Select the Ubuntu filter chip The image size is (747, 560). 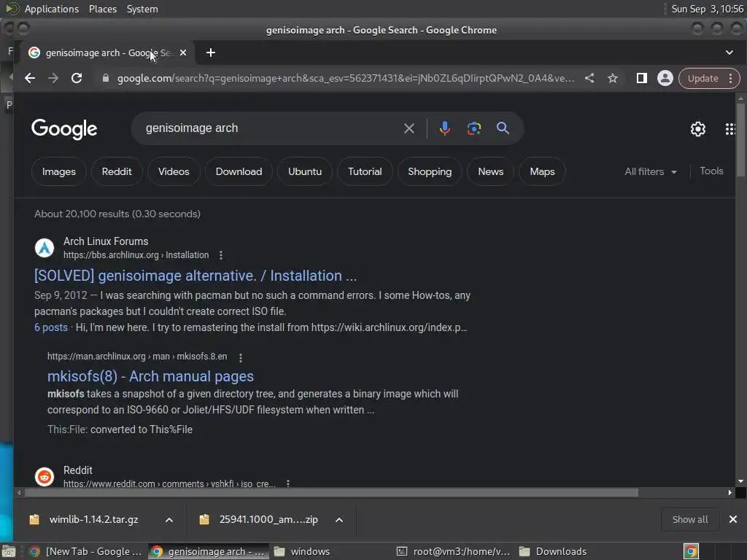[x=305, y=171]
